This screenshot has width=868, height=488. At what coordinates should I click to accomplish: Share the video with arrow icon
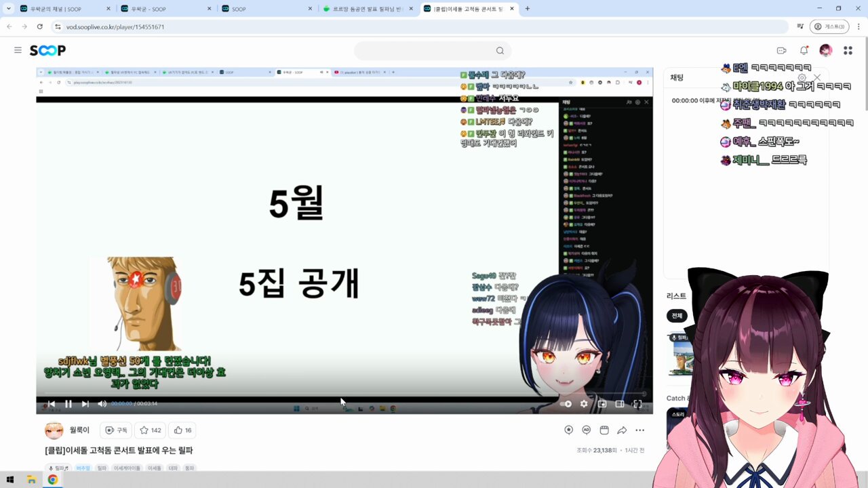(x=622, y=430)
